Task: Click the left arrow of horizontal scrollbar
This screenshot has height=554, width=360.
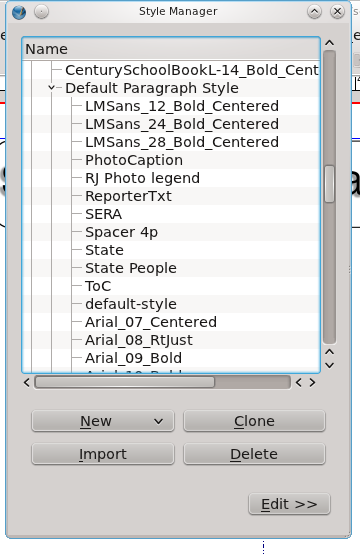Action: 26,382
